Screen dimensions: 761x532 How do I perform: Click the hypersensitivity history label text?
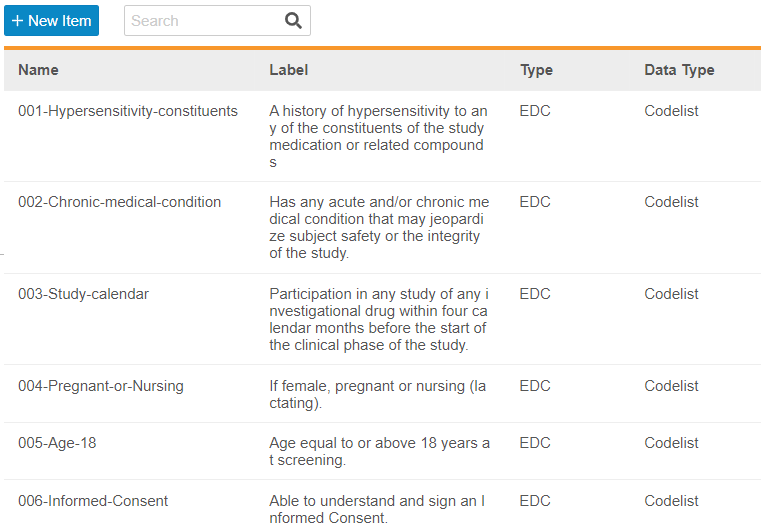tap(378, 136)
